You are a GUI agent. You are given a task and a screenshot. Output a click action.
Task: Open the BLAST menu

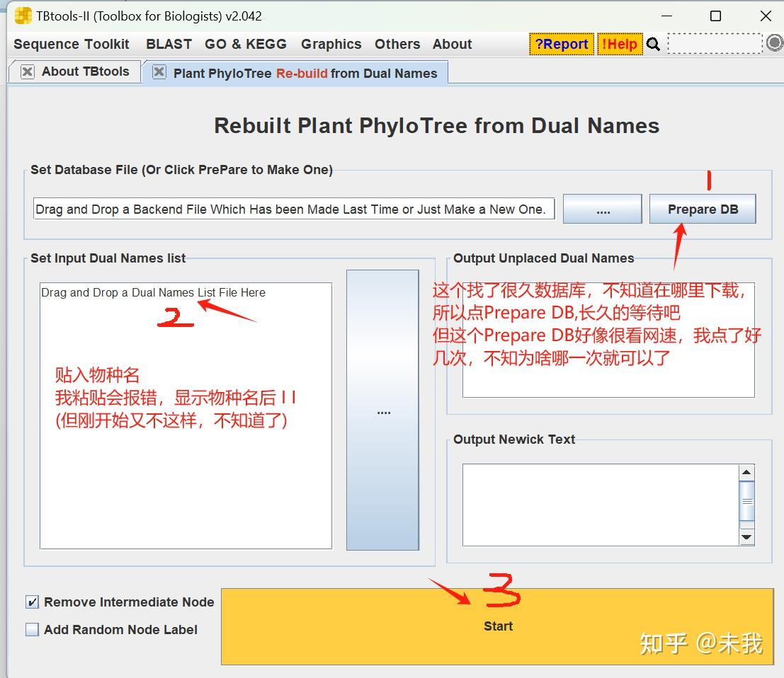(169, 44)
